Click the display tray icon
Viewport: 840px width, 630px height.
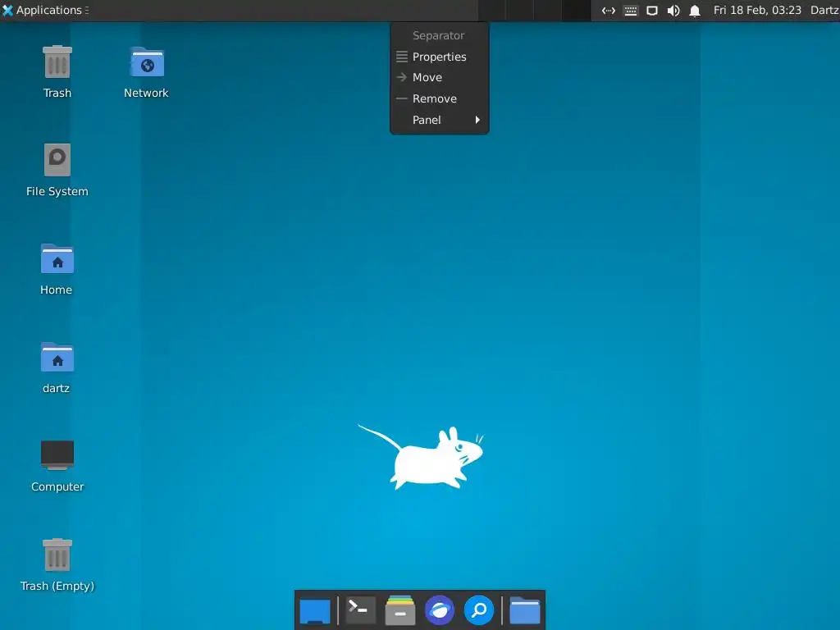click(652, 11)
